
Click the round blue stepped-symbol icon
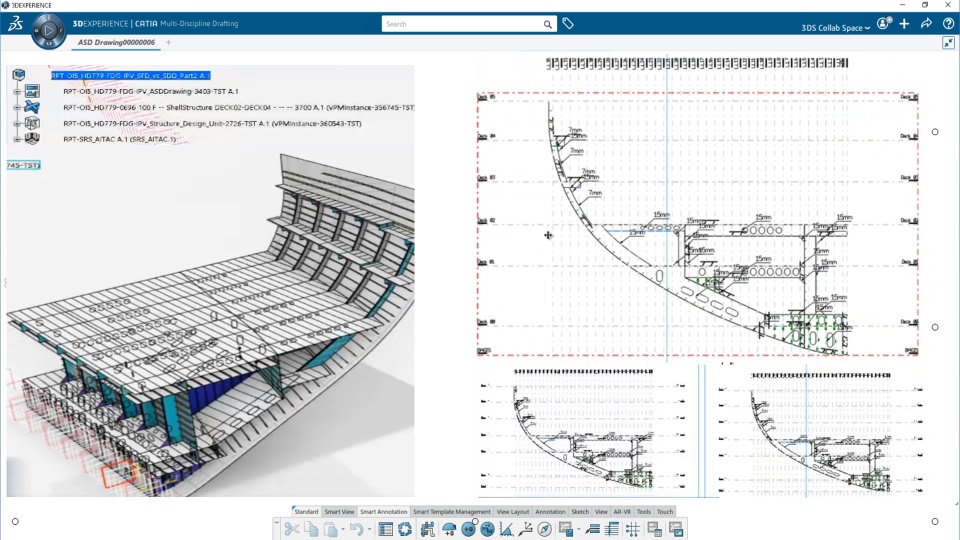coord(487,529)
